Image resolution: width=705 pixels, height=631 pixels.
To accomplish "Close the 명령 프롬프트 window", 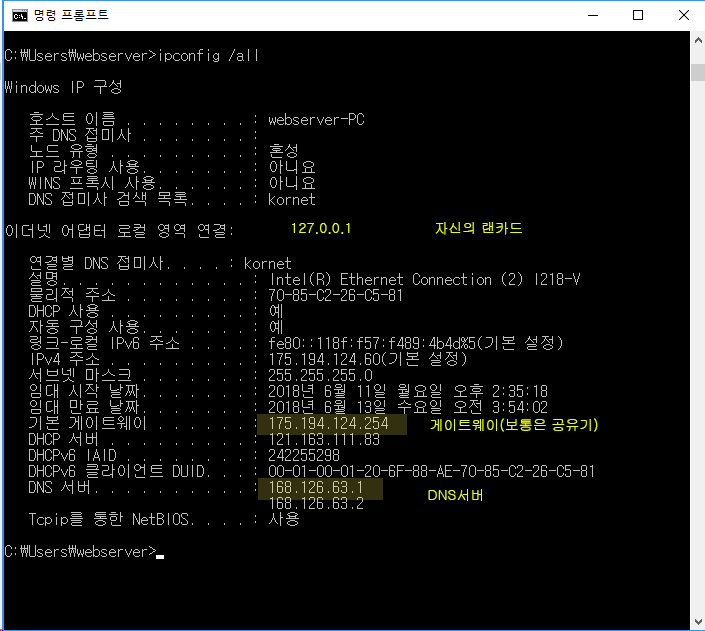I will pos(683,15).
